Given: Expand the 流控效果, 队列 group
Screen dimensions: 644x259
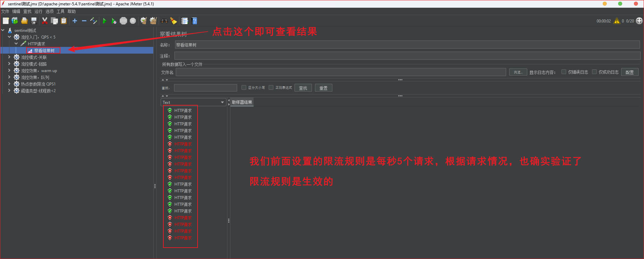Looking at the screenshot, I should (x=9, y=77).
